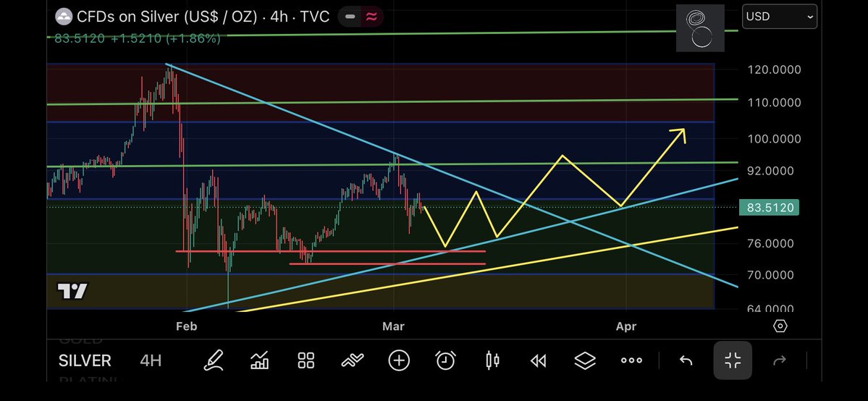Click the 100.0000 price axis label

pos(774,138)
